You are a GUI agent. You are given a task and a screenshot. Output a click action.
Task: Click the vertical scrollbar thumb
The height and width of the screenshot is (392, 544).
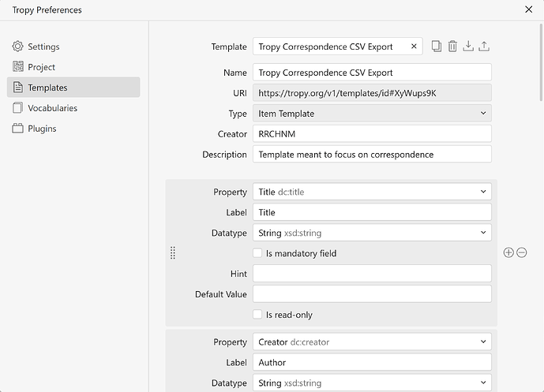click(x=541, y=63)
